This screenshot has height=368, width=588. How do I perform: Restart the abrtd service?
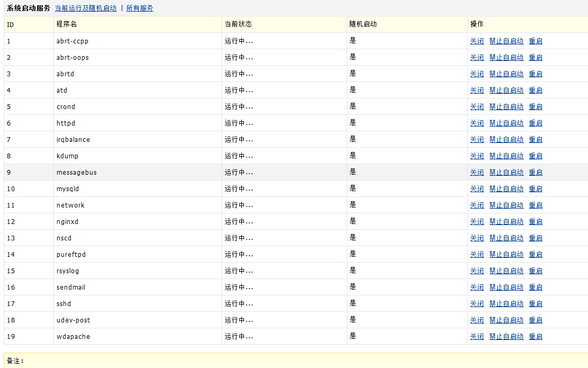[x=536, y=74]
